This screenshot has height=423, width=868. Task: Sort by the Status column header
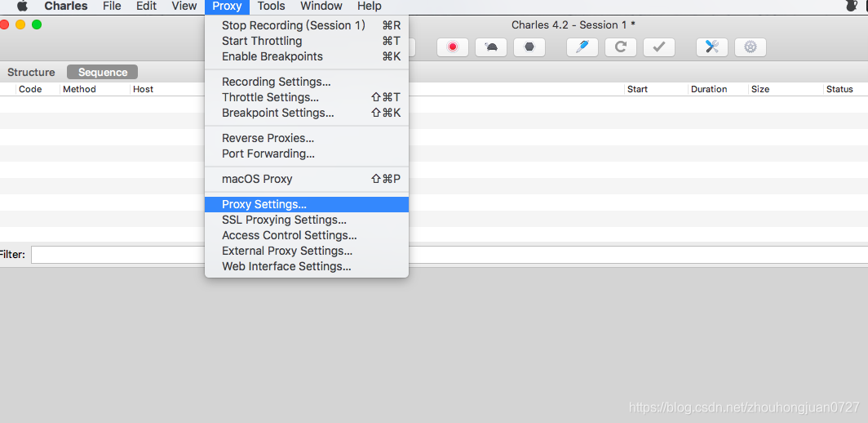click(x=839, y=89)
